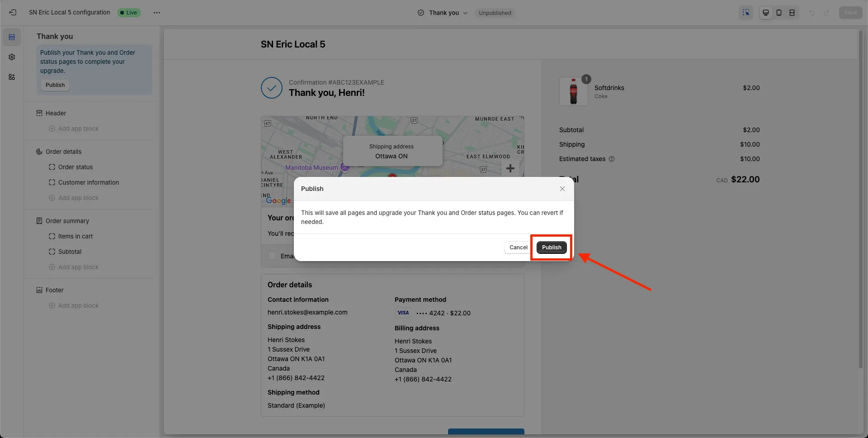The image size is (868, 438).
Task: Switch to mobile preview icon
Action: [779, 13]
